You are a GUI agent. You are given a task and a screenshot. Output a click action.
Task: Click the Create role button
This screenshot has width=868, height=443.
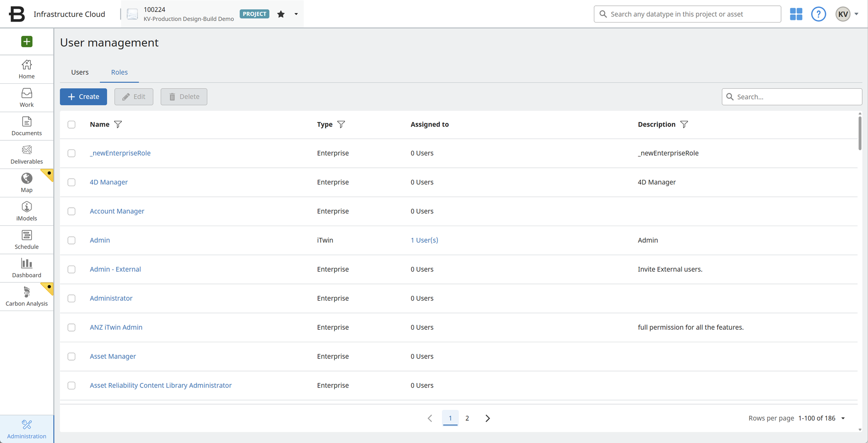[x=83, y=97]
